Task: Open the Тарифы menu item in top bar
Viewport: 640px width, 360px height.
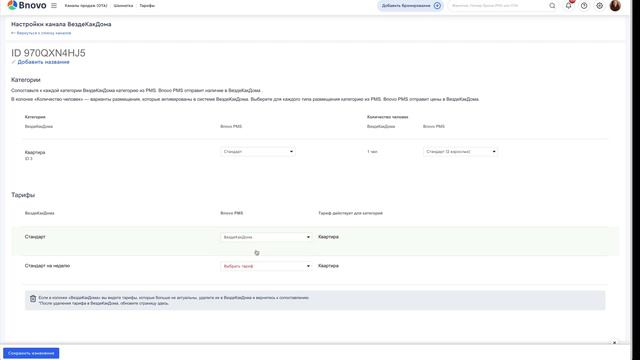Action: 147,6
